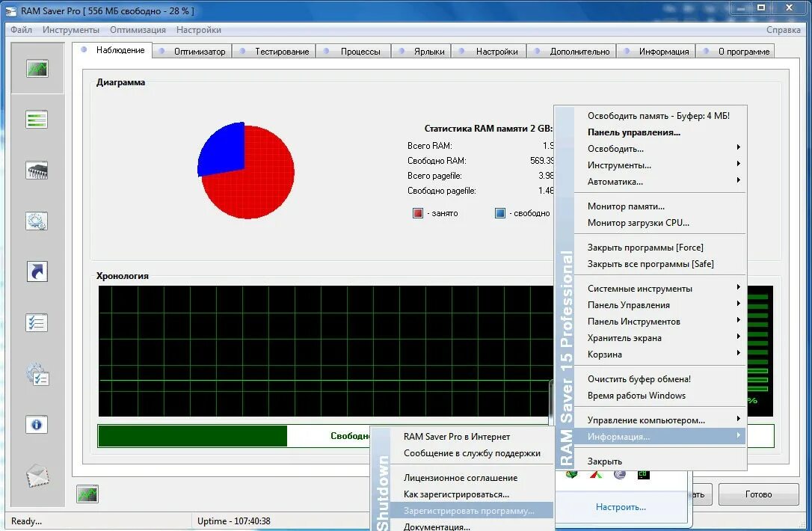Expand the Инструменты... submenu in context menu

pyautogui.click(x=659, y=165)
